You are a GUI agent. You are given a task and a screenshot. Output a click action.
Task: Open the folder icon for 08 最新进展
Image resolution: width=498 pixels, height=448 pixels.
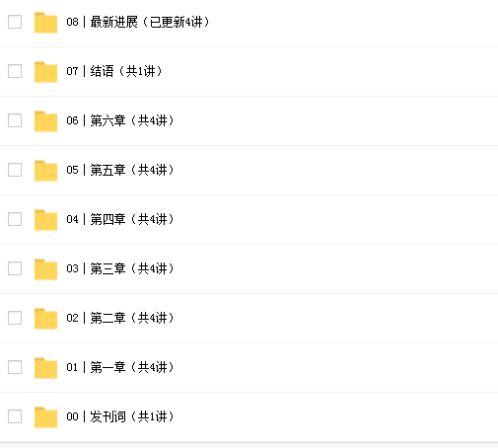click(45, 23)
